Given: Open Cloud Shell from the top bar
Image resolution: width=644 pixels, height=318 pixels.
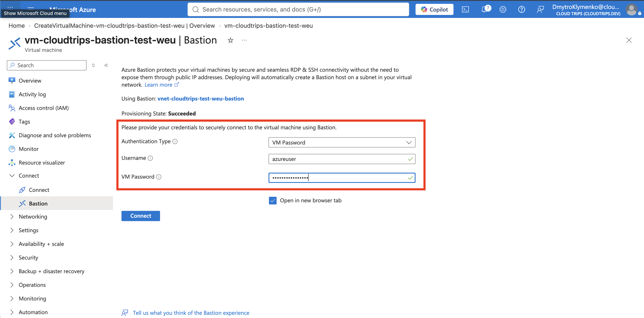Looking at the screenshot, I should (465, 10).
